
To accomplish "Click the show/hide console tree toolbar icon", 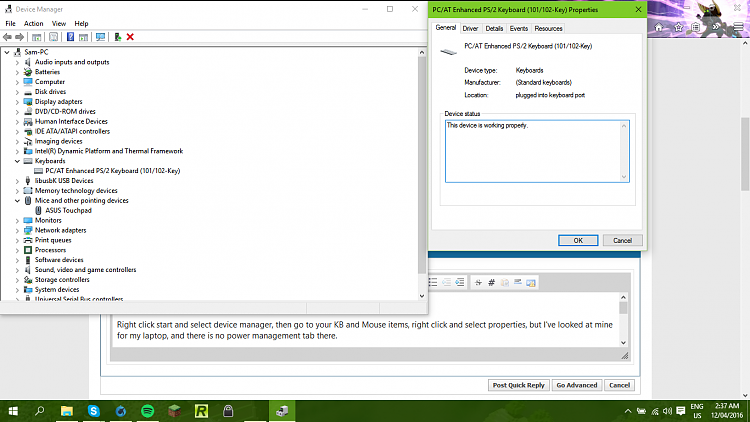I will 36,37.
